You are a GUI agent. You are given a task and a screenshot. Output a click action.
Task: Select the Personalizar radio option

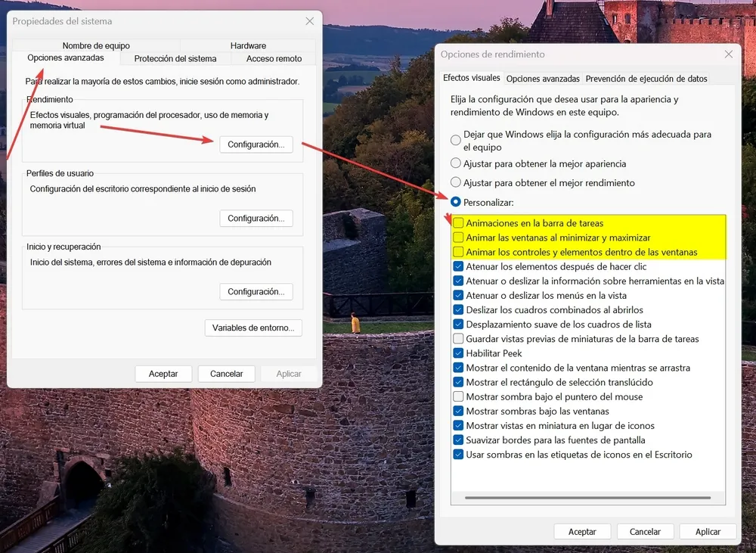[455, 202]
